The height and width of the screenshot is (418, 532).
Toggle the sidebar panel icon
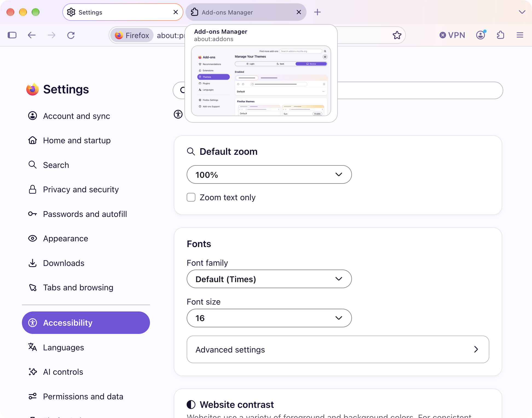click(12, 35)
